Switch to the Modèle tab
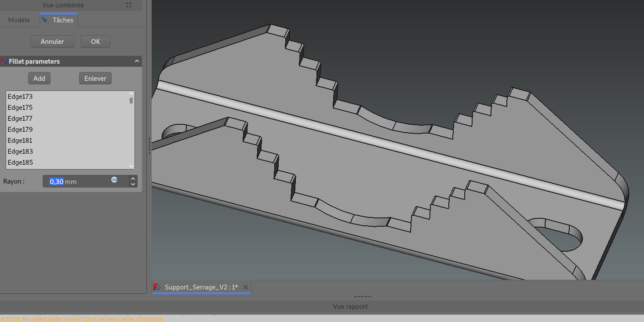Viewport: 644px width, 322px height. [x=19, y=20]
